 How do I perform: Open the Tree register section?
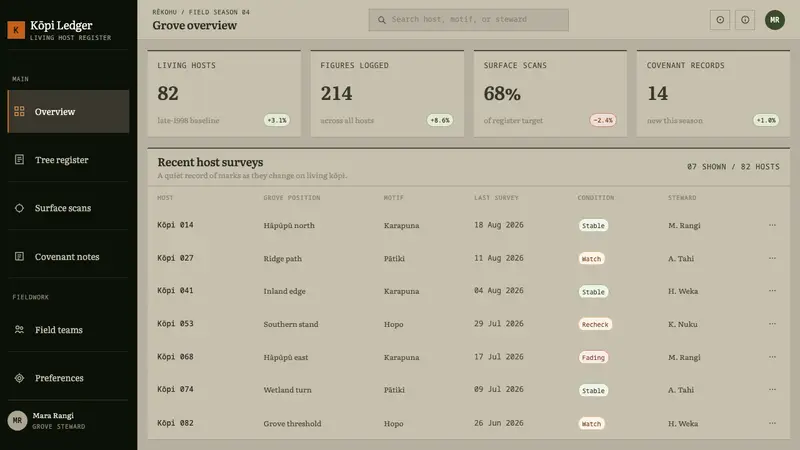(x=68, y=160)
